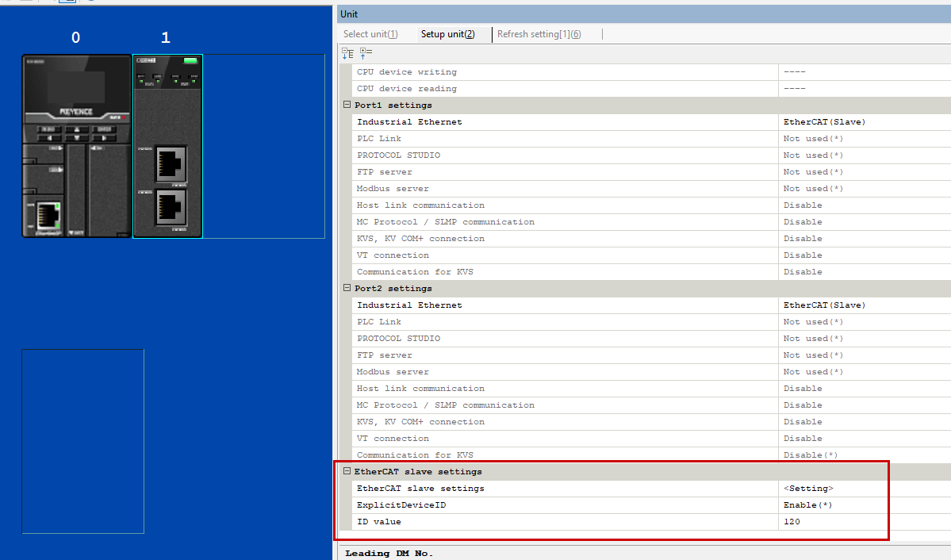Click the Ethernet port on the CPU unit
This screenshot has width=951, height=560.
pyautogui.click(x=50, y=216)
